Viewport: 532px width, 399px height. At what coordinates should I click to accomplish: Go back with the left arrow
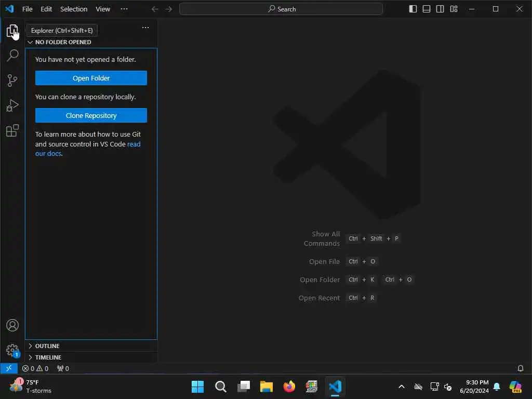coord(155,9)
